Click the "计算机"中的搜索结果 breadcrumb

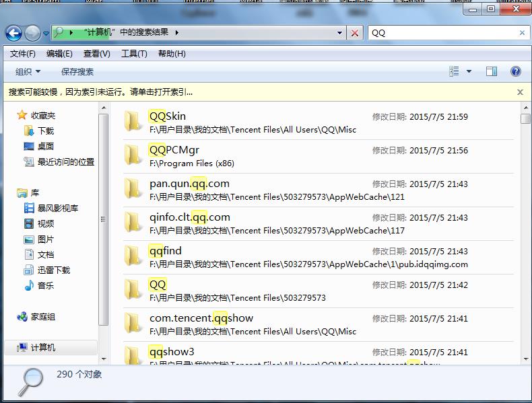pyautogui.click(x=126, y=32)
